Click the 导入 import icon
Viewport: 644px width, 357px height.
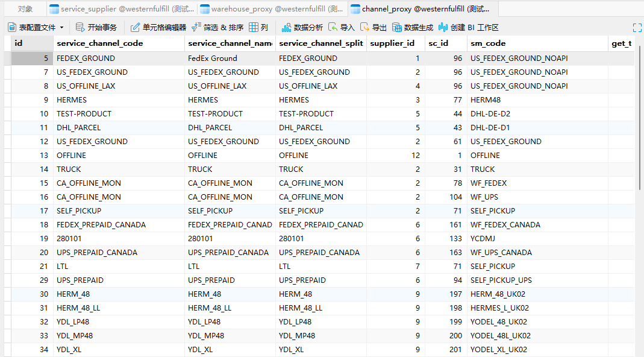click(333, 27)
